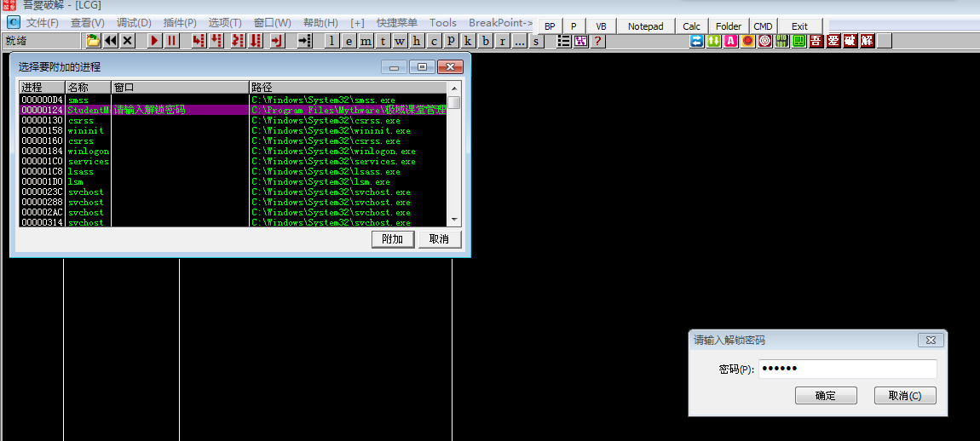Click the VB button in quick bar
Viewport: 980px width, 441px height.
point(602,26)
